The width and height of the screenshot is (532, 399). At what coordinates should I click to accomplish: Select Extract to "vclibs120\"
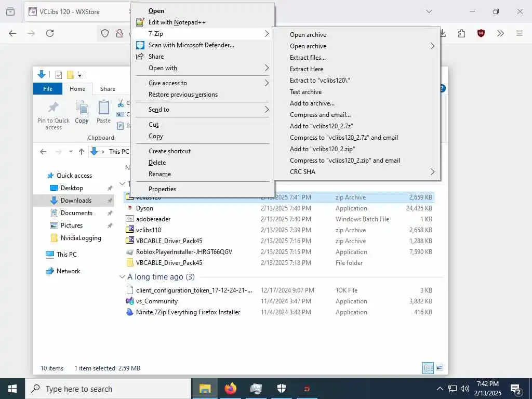pyautogui.click(x=356, y=81)
